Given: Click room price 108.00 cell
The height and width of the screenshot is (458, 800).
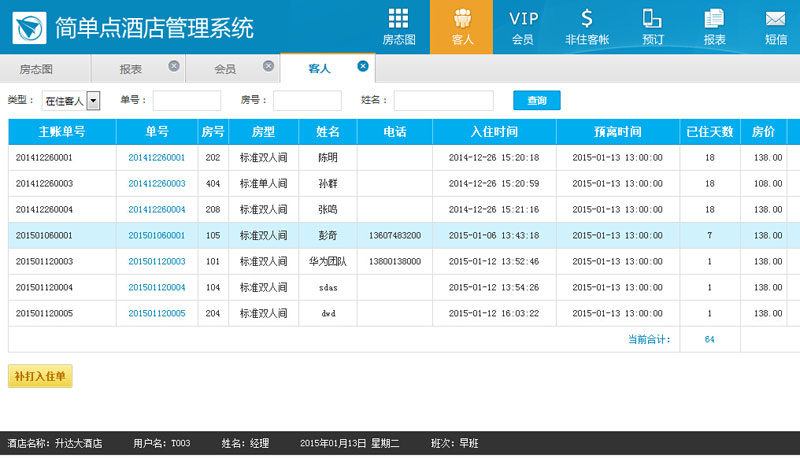Looking at the screenshot, I should 764,184.
